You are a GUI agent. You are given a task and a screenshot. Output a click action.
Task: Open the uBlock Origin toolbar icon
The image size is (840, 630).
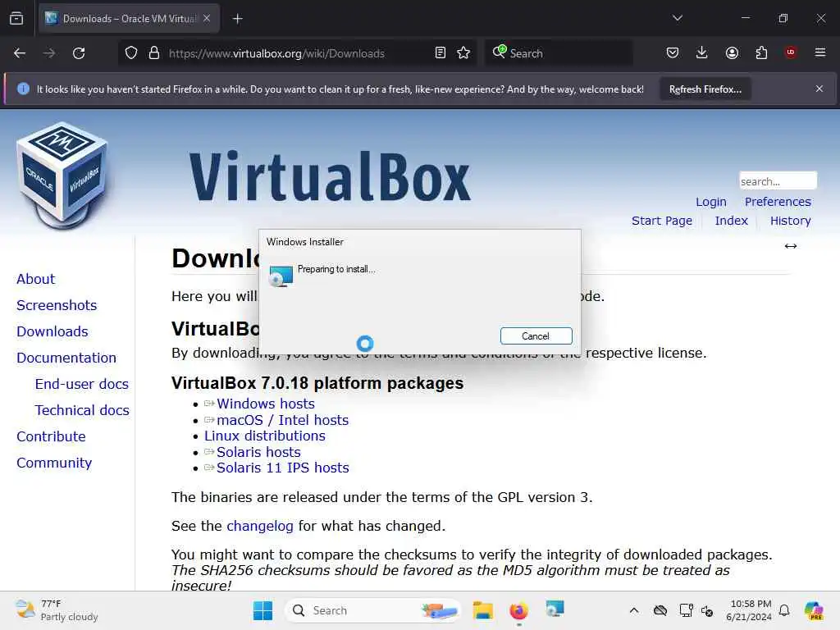791,52
